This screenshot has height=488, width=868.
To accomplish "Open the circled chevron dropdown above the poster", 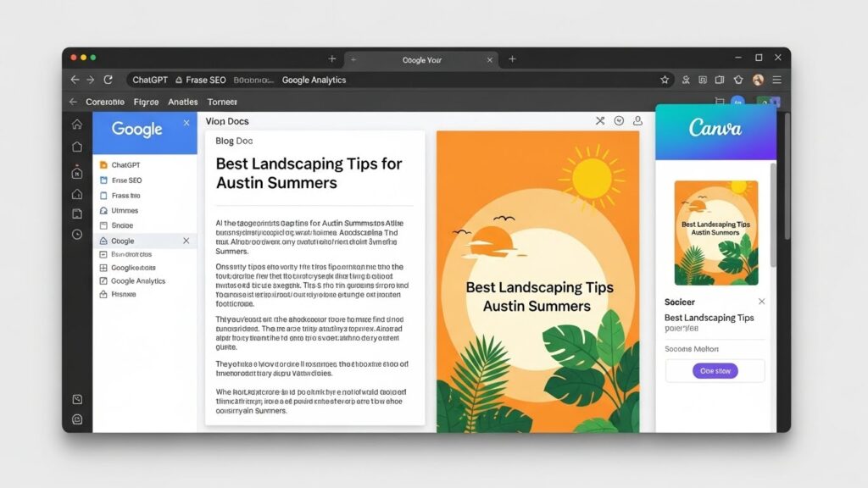I will click(619, 121).
